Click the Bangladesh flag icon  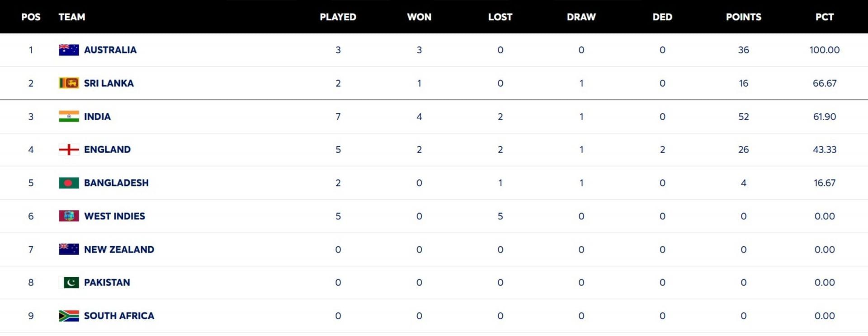click(x=69, y=183)
